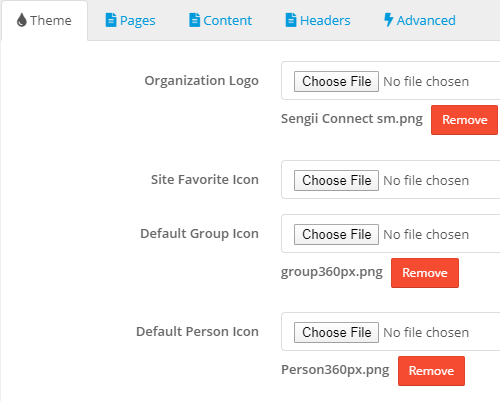This screenshot has width=500, height=401.
Task: Click the Default Person Icon label
Action: [x=197, y=332]
